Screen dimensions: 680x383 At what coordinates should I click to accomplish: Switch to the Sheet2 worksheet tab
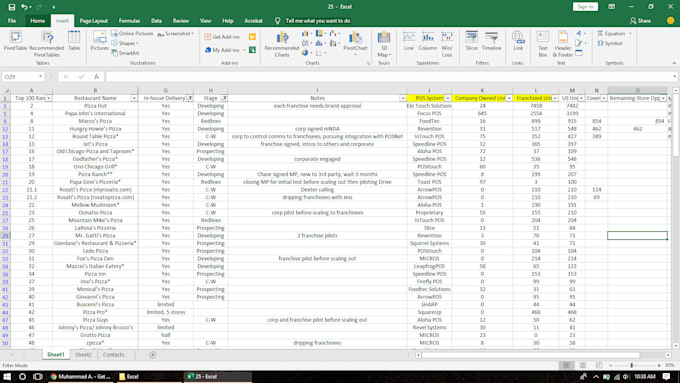click(x=83, y=355)
